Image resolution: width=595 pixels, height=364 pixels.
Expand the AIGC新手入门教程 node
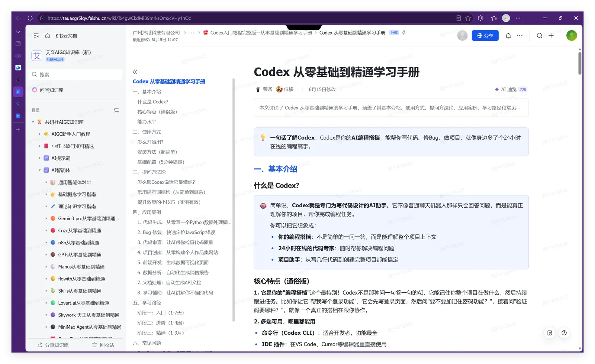coord(39,134)
